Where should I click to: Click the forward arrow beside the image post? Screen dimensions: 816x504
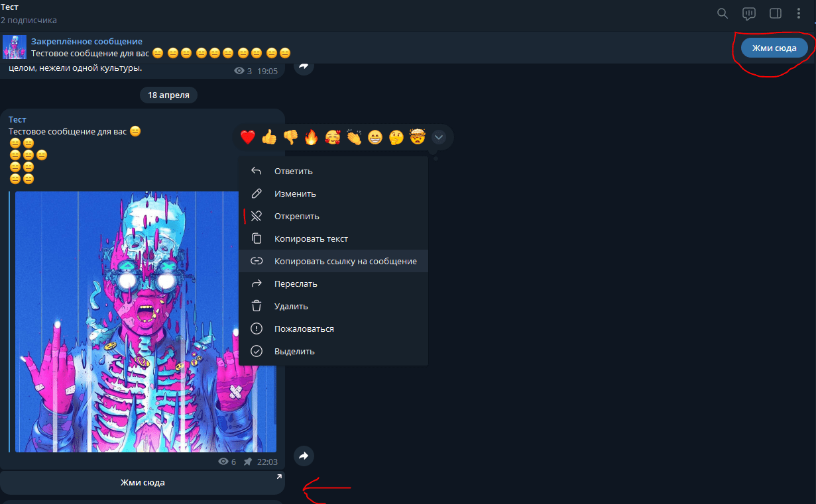pyautogui.click(x=304, y=456)
